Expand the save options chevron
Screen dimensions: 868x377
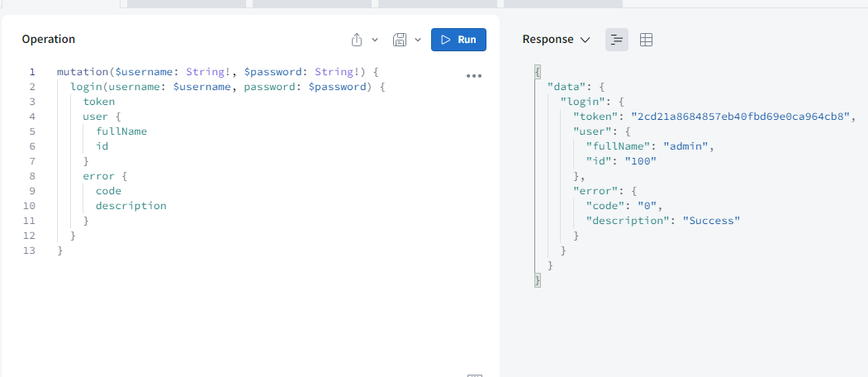point(418,40)
